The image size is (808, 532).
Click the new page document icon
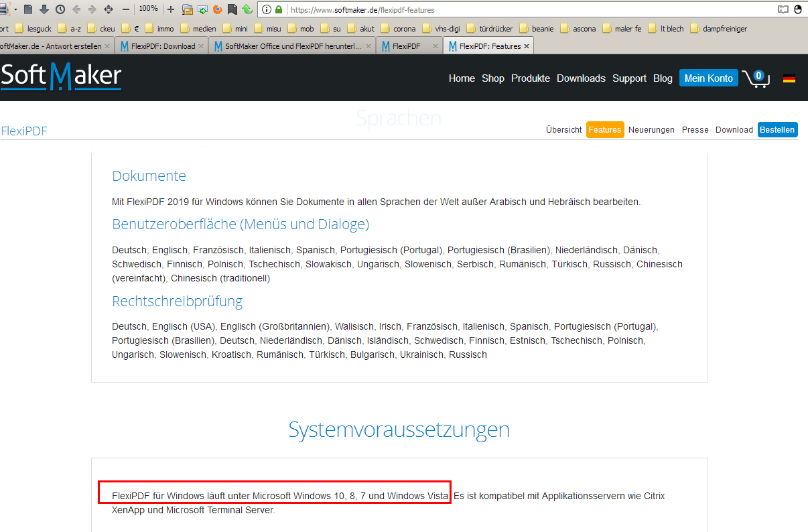tap(28, 9)
